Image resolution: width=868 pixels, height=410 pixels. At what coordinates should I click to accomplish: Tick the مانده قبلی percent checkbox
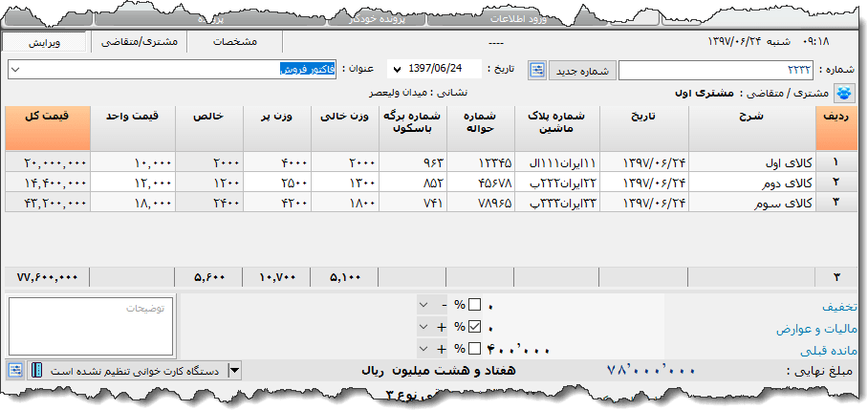point(474,349)
